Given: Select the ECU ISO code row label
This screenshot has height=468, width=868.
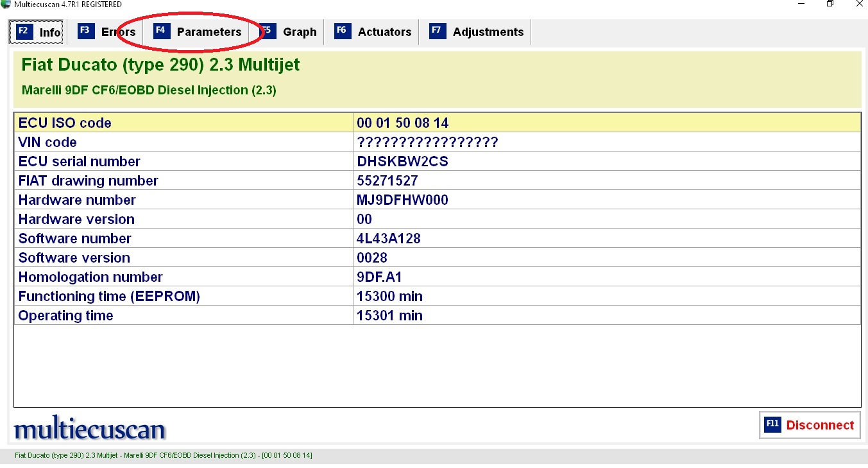Looking at the screenshot, I should pyautogui.click(x=65, y=123).
